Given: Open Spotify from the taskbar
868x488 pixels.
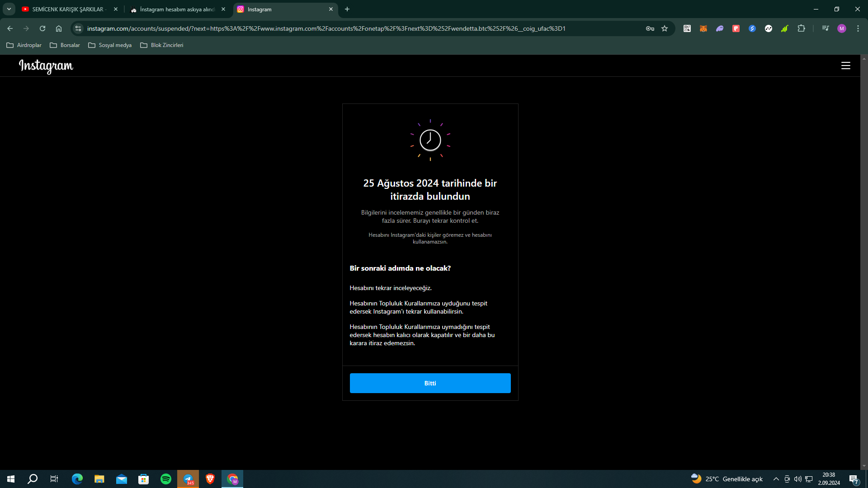Looking at the screenshot, I should coord(166,479).
